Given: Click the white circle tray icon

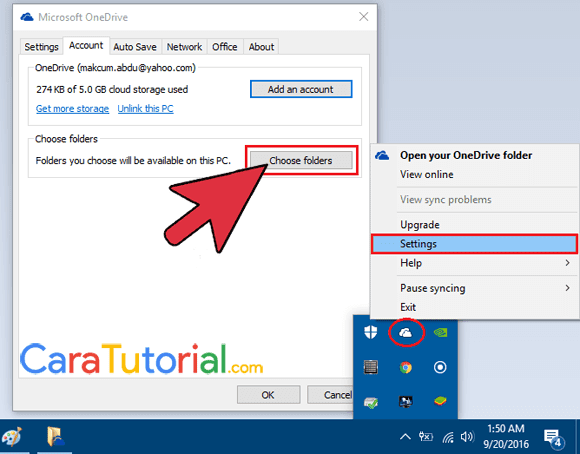Looking at the screenshot, I should tap(440, 367).
